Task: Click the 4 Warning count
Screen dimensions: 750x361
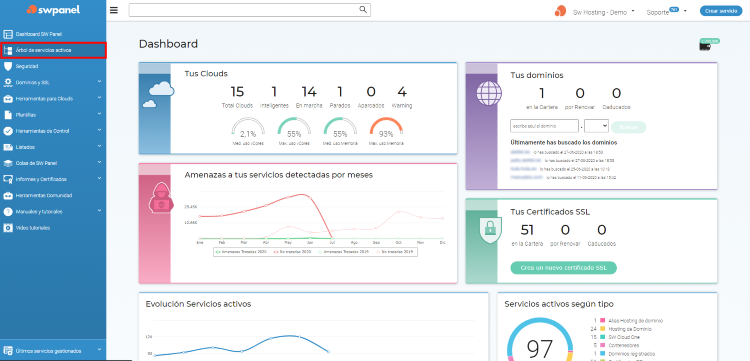Action: 402,91
